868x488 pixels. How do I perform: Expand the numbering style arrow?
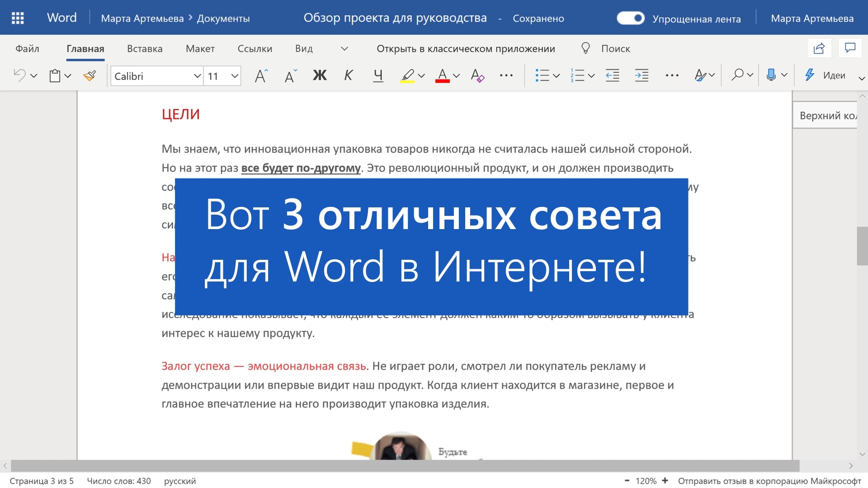point(591,76)
